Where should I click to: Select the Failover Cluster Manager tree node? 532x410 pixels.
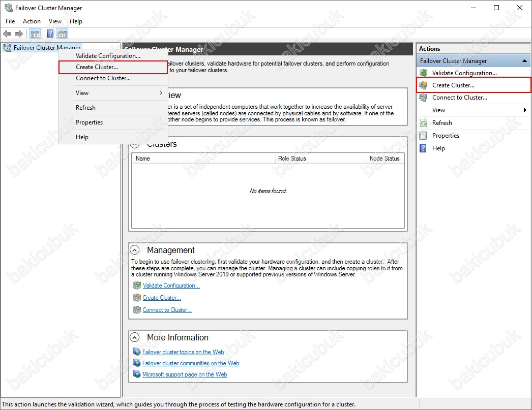pyautogui.click(x=47, y=48)
